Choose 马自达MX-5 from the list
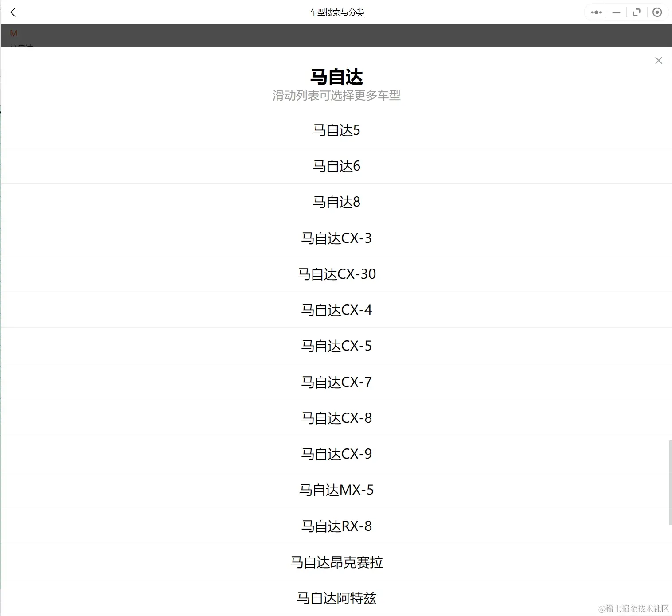The image size is (672, 616). pos(336,490)
